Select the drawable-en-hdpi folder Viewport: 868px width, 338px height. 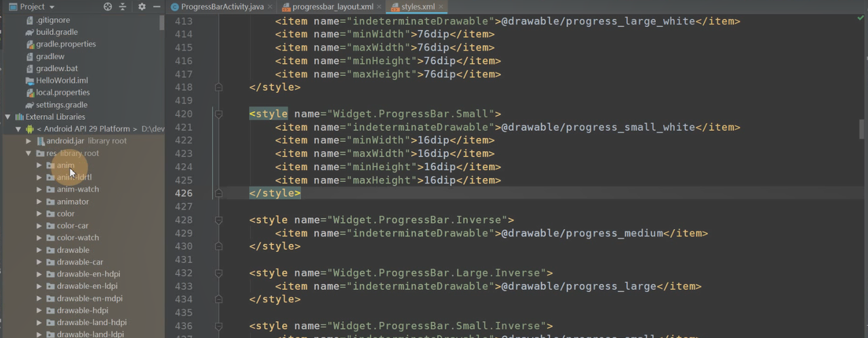[88, 274]
